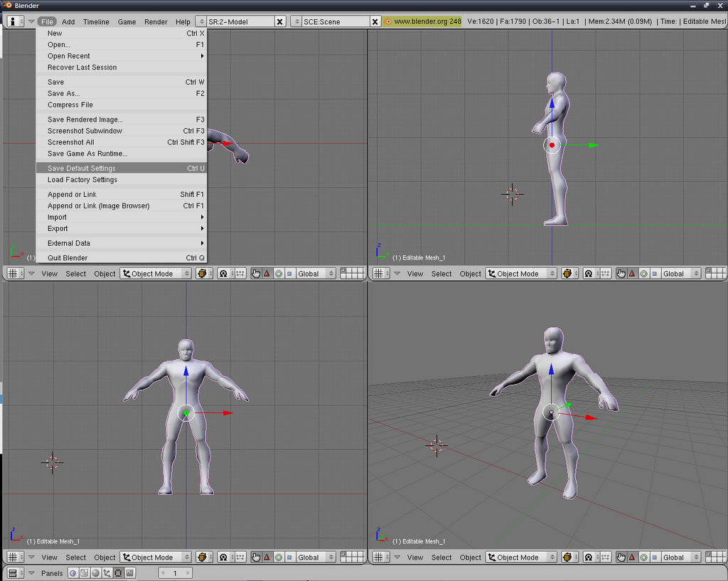Select the Shading sphere icon in Panels
This screenshot has width=728, height=581.
pyautogui.click(x=96, y=572)
